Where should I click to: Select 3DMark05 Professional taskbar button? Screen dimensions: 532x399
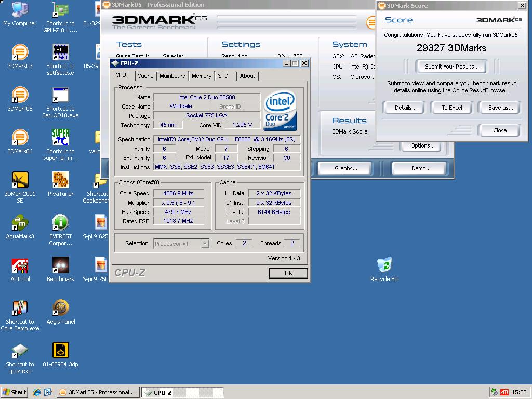pyautogui.click(x=98, y=392)
